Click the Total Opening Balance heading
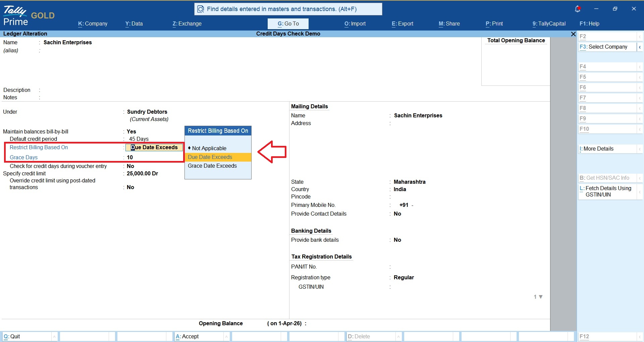 point(516,40)
